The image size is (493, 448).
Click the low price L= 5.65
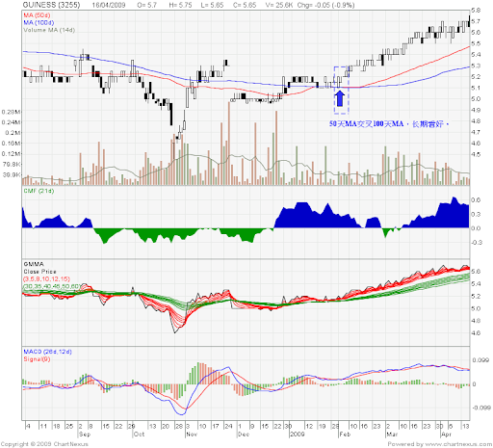[212, 5]
